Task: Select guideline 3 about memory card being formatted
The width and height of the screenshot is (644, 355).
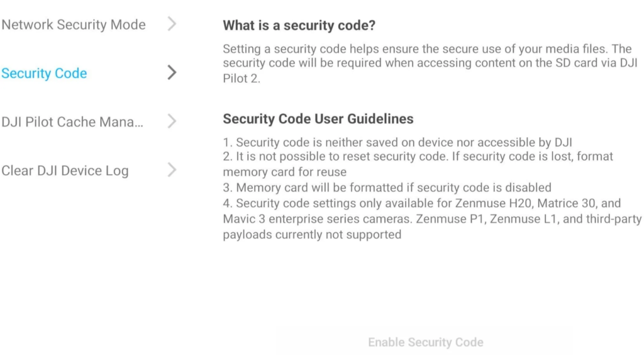Action: 387,188
